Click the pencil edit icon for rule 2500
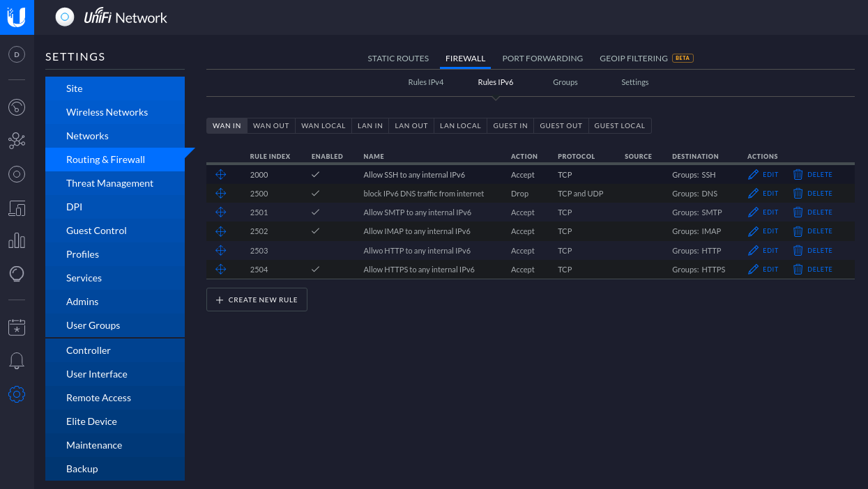Screen dimensions: 868x489 [753, 194]
